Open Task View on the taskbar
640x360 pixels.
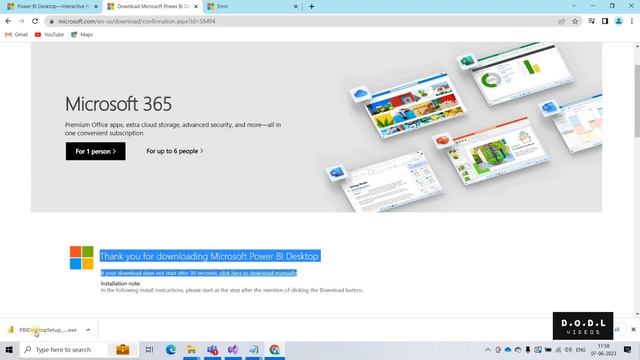pyautogui.click(x=149, y=350)
